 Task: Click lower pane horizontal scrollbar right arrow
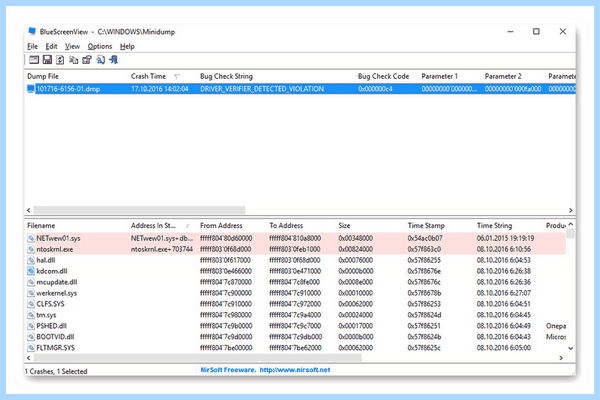561,358
